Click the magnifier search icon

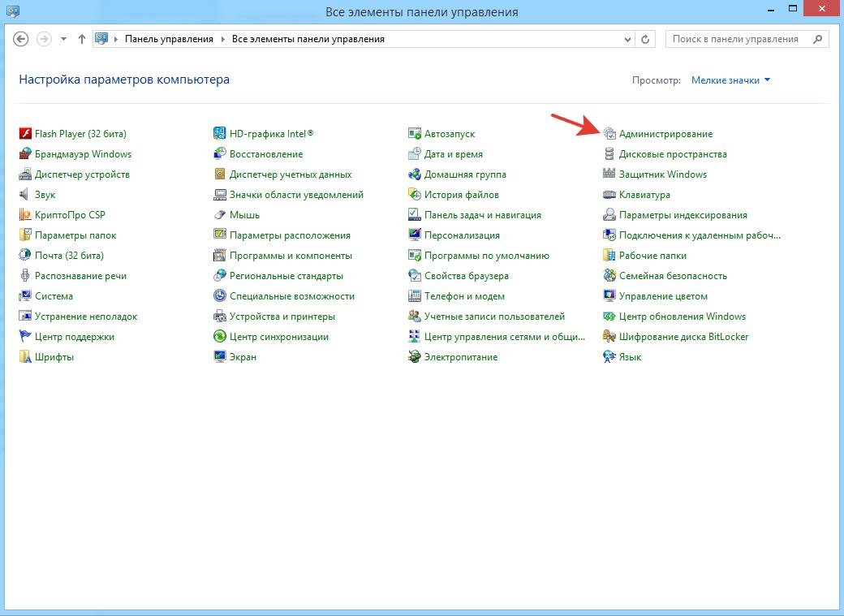pyautogui.click(x=818, y=39)
